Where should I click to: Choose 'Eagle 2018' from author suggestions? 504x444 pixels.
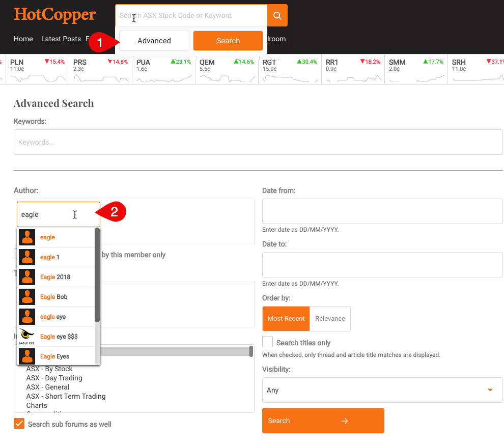pyautogui.click(x=56, y=277)
